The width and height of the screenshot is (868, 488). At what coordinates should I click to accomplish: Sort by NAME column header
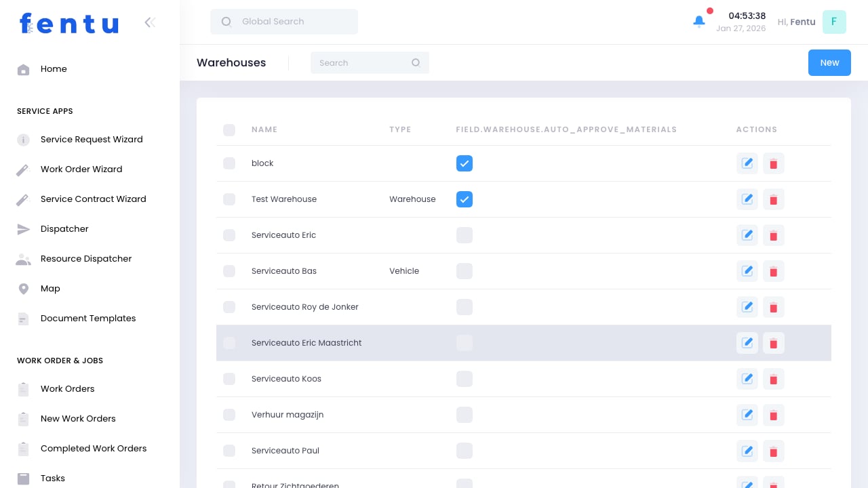pos(264,129)
